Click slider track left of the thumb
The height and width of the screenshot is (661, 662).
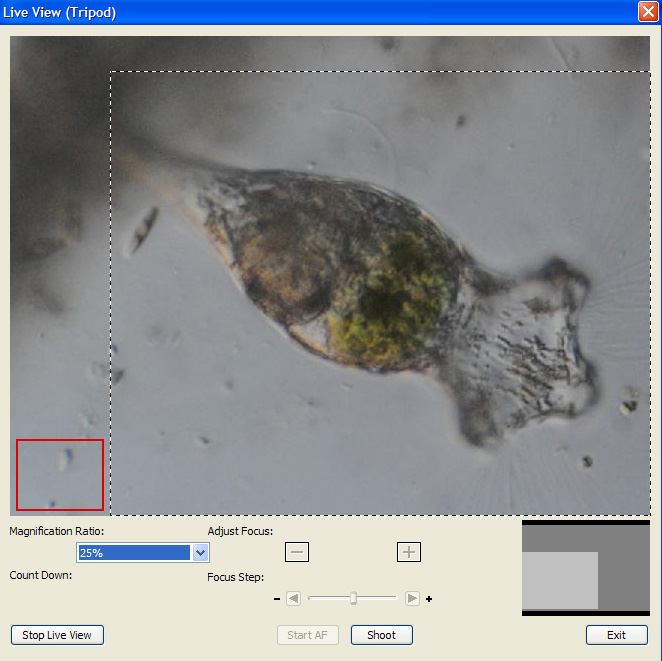328,598
